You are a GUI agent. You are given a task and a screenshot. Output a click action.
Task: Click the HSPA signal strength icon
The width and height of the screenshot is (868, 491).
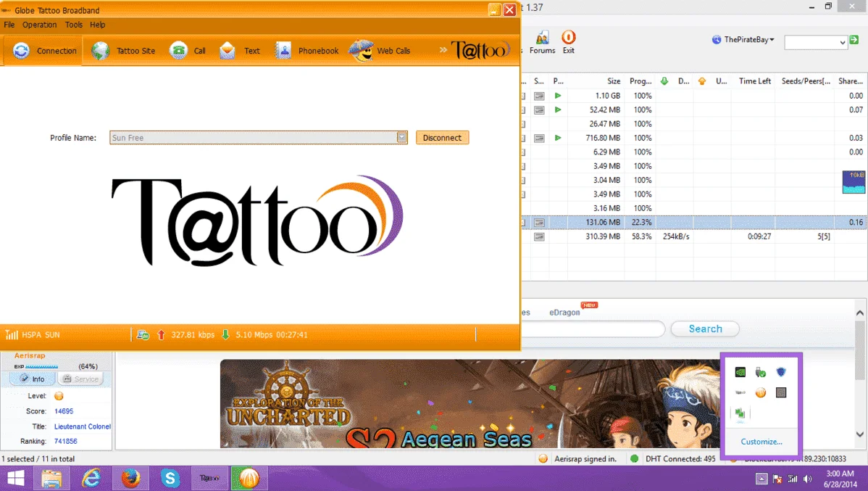pyautogui.click(x=12, y=335)
